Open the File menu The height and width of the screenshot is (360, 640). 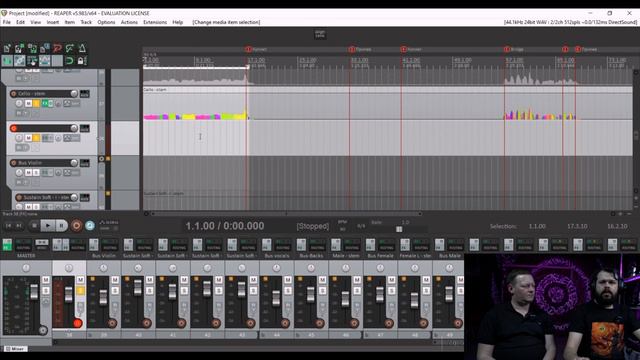(7, 22)
